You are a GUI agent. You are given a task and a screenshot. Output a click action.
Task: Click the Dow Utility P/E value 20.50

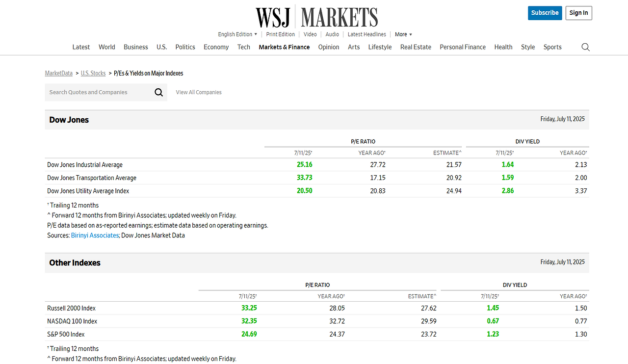pyautogui.click(x=305, y=191)
